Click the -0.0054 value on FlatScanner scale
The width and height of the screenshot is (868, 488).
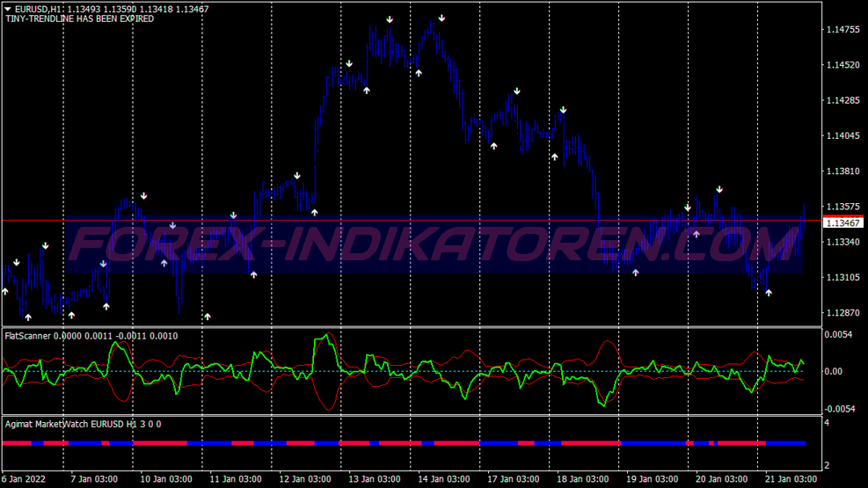click(838, 409)
